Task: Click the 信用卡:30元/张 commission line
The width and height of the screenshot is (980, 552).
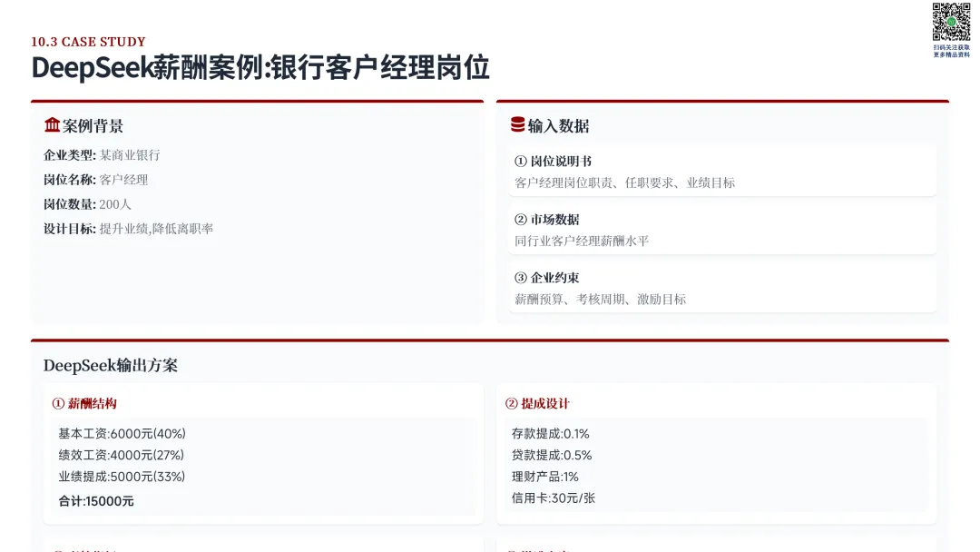Action: point(554,498)
